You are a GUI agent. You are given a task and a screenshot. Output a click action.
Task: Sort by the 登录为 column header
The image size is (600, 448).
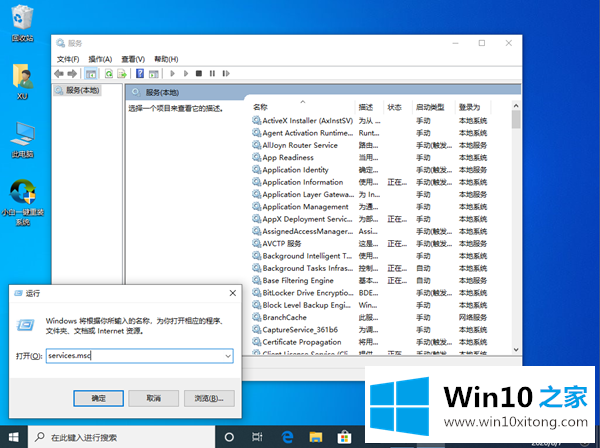(473, 107)
